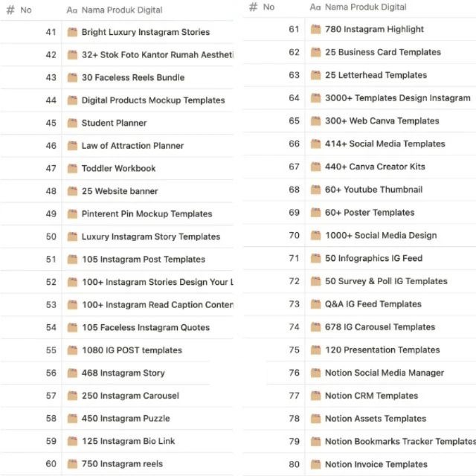Click folder icon next to 60+ Youtube Thumbnail
The height and width of the screenshot is (476, 476).
[x=315, y=190]
